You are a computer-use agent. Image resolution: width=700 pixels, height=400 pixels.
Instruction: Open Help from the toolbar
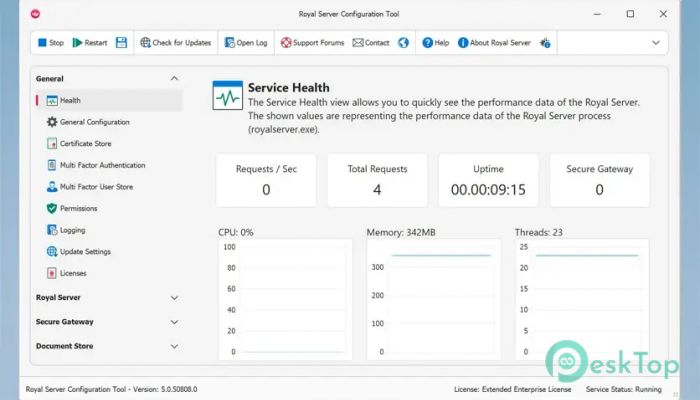pyautogui.click(x=436, y=43)
